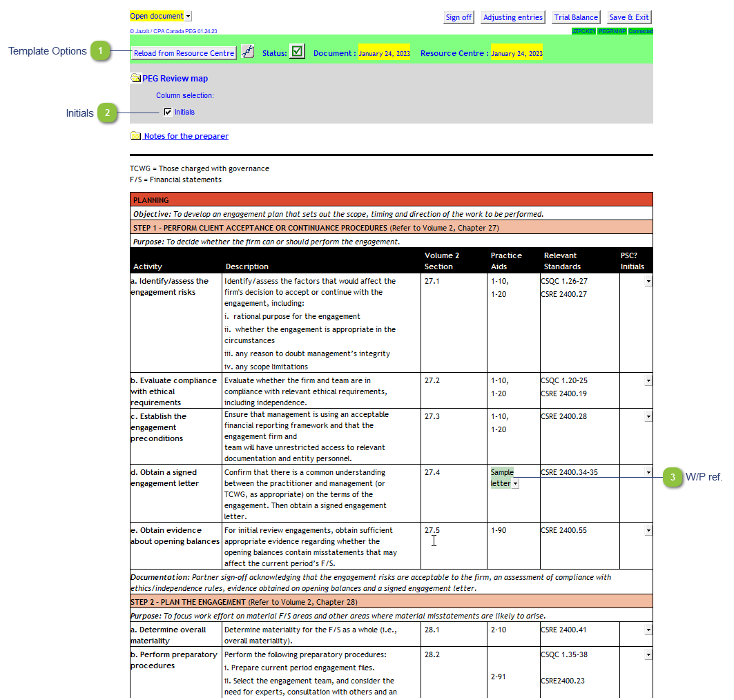Toggle the Status checkmark box
734x700 pixels.
coord(297,51)
